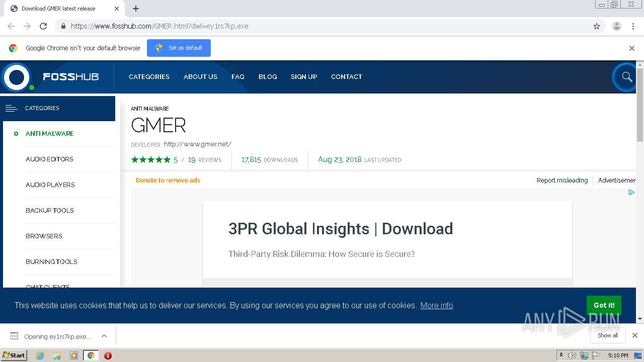Open the FAQ nav item
644x362 pixels.
(x=238, y=77)
